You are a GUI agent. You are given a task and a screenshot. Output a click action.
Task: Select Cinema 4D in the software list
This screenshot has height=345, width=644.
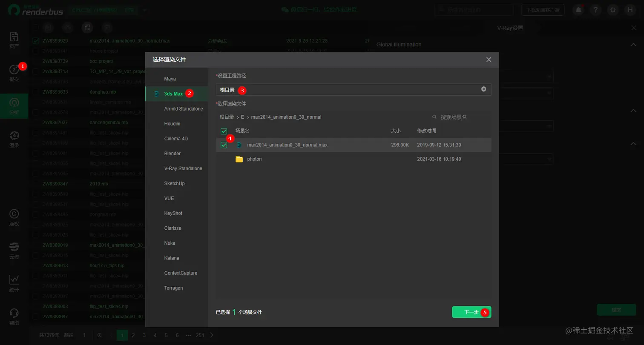[x=176, y=139]
